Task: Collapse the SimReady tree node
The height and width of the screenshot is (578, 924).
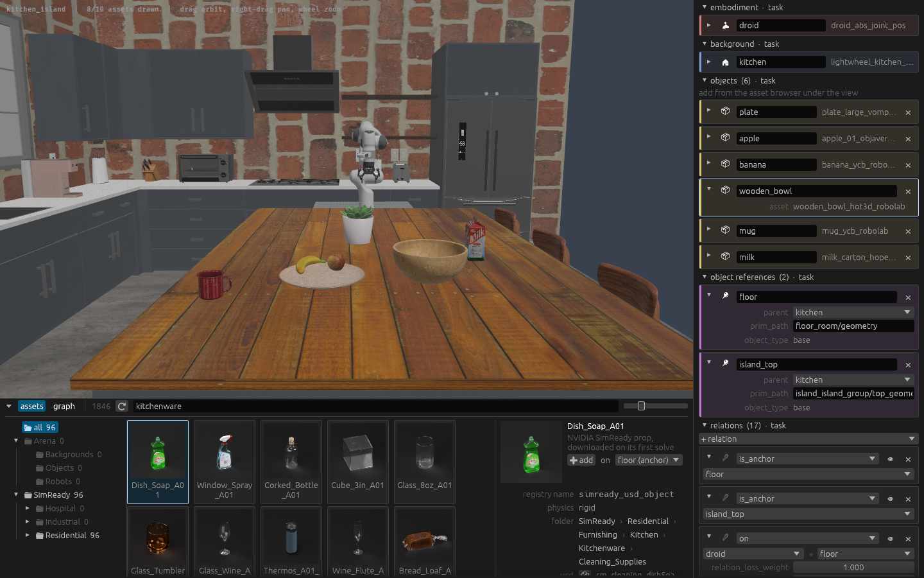Action: 16,495
